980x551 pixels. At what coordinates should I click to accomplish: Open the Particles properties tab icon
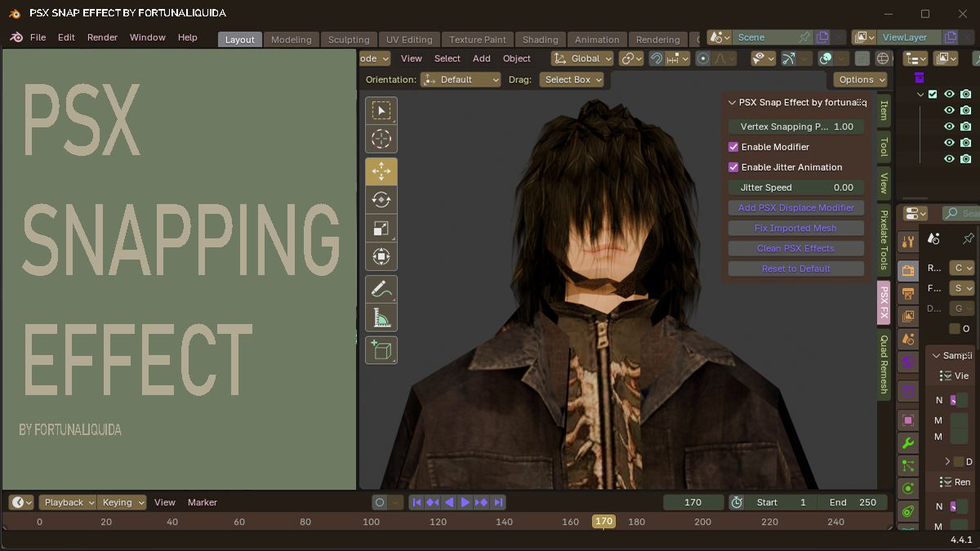[x=907, y=465]
